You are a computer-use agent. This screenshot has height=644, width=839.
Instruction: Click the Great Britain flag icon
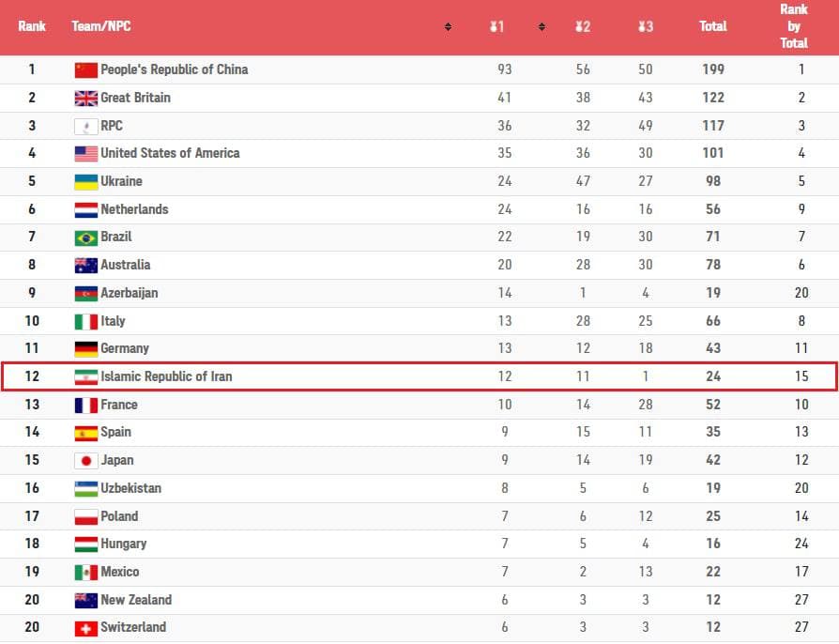[86, 98]
